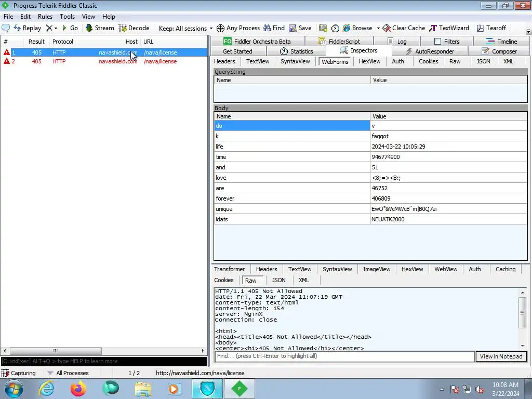Open the Timeline tab
The width and height of the screenshot is (532, 399).
502,42
